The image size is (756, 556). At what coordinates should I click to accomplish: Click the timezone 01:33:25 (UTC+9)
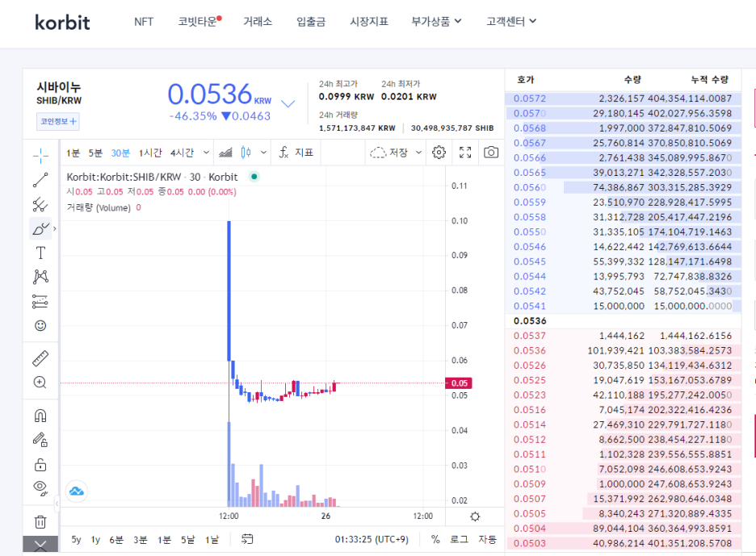coord(372,540)
